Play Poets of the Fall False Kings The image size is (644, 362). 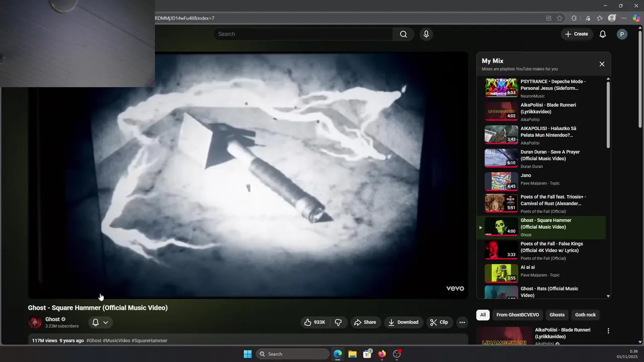541,250
